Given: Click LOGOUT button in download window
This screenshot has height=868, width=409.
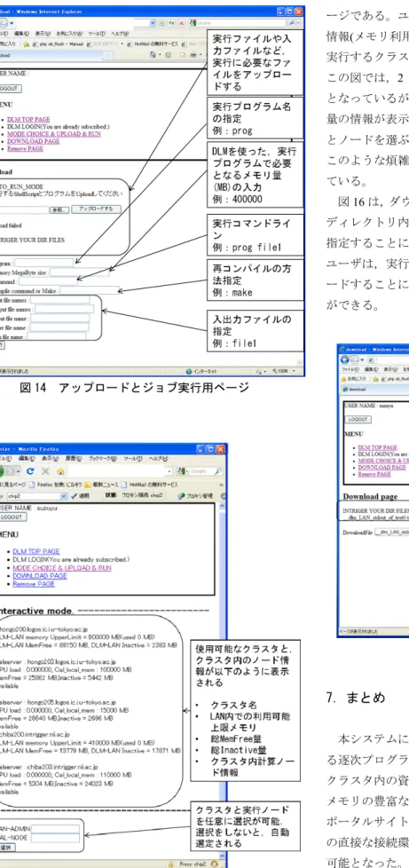Looking at the screenshot, I should click(358, 419).
